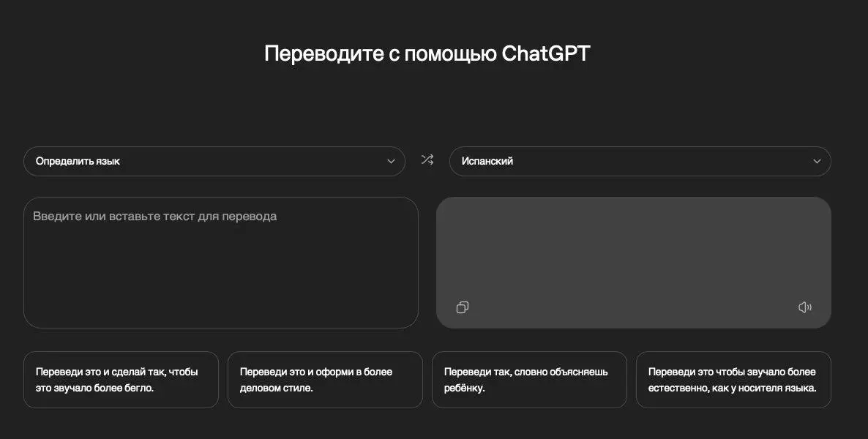Choose the prompt about a business style

pos(325,380)
